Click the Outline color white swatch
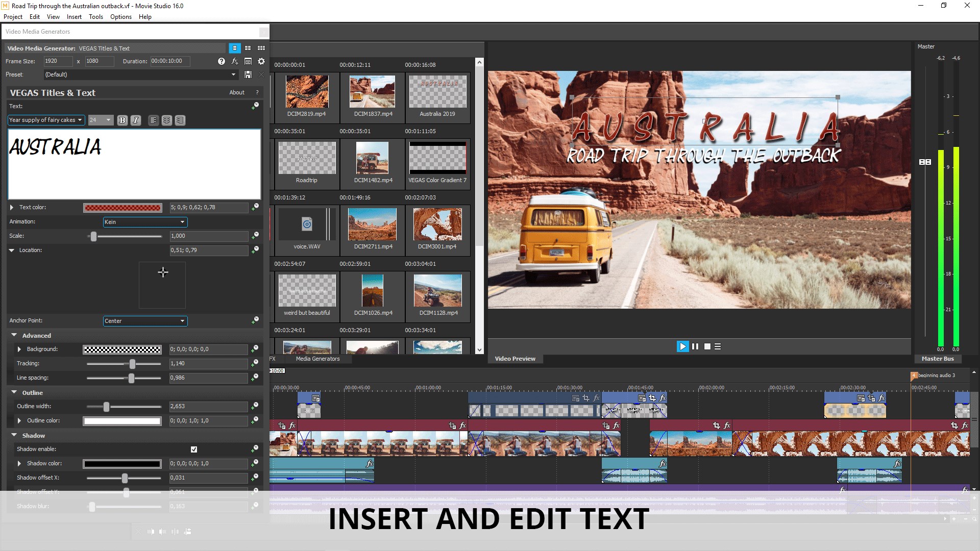The height and width of the screenshot is (551, 980). [x=122, y=421]
